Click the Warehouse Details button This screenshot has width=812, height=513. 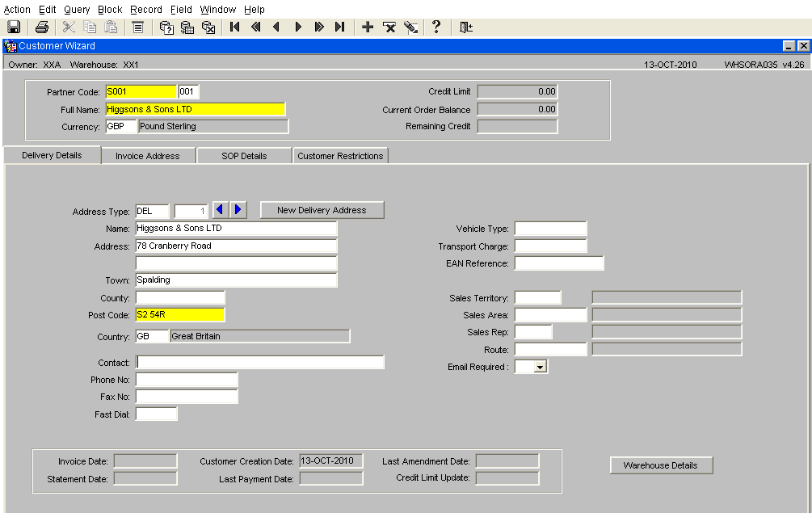tap(661, 465)
